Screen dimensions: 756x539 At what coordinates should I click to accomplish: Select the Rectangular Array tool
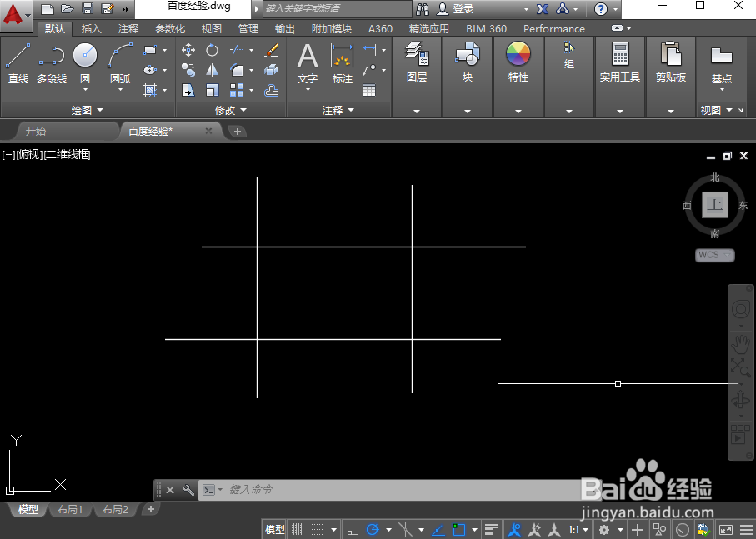tap(237, 90)
